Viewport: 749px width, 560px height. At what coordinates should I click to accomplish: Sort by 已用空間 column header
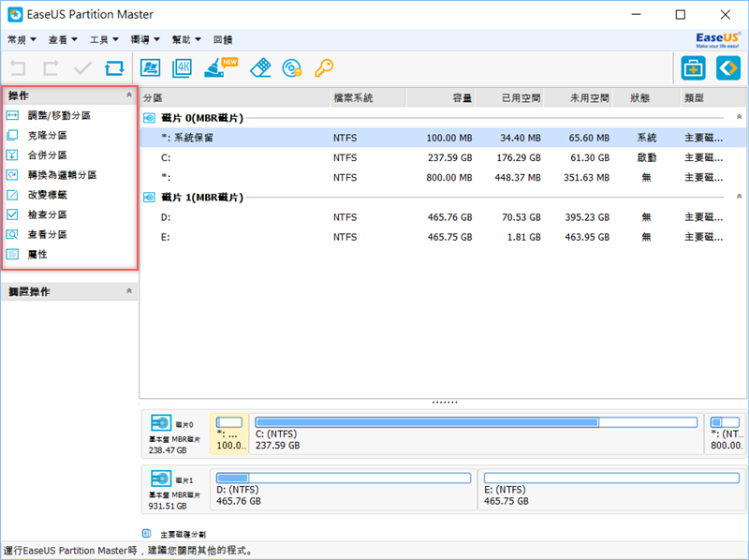[509, 98]
